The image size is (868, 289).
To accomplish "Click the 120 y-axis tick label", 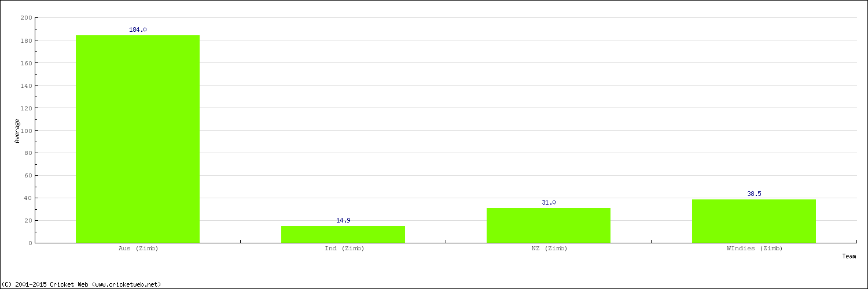I will coord(26,108).
